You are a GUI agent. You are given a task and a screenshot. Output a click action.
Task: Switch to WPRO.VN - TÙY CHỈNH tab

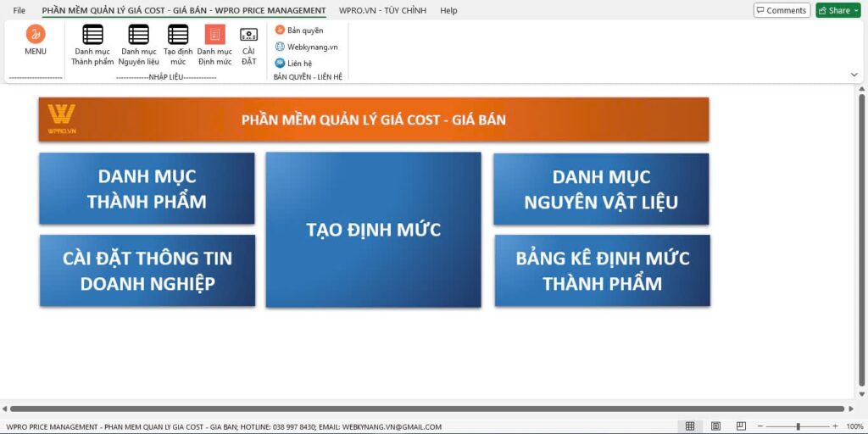(x=382, y=10)
